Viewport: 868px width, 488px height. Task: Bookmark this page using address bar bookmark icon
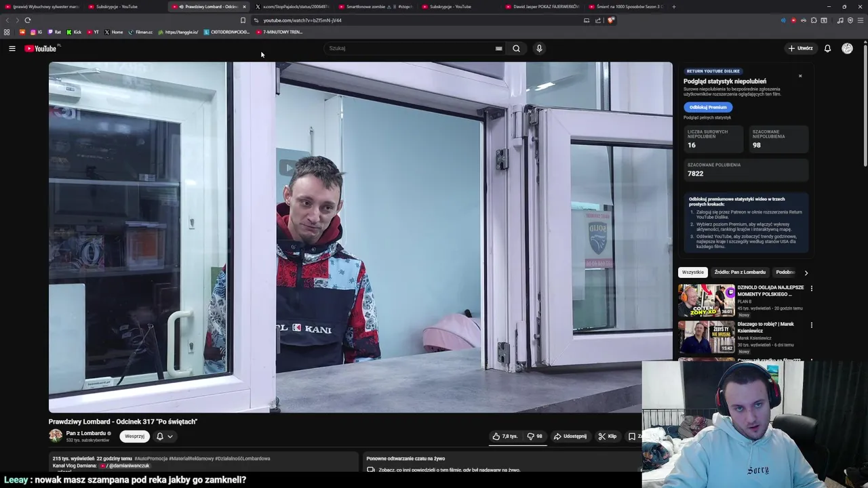pyautogui.click(x=243, y=20)
